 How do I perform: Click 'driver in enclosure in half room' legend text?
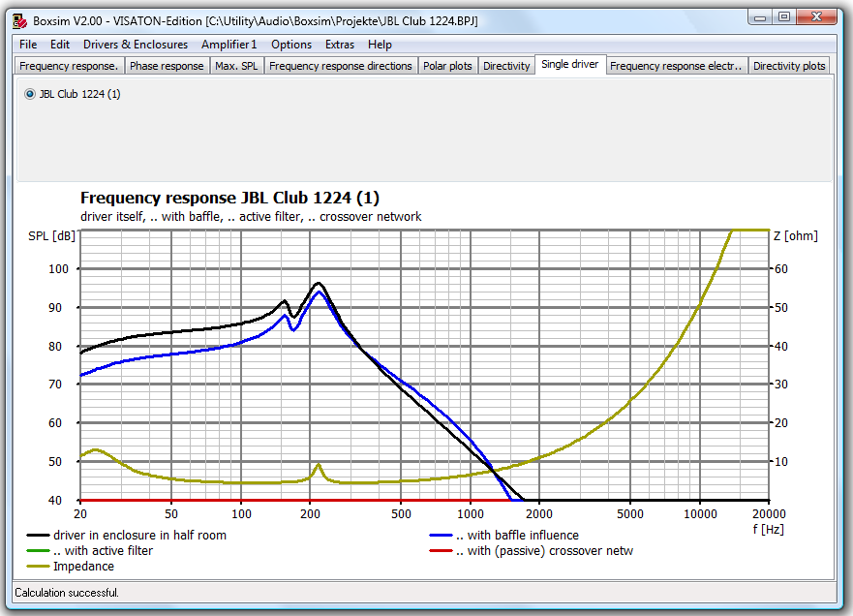pyautogui.click(x=139, y=536)
